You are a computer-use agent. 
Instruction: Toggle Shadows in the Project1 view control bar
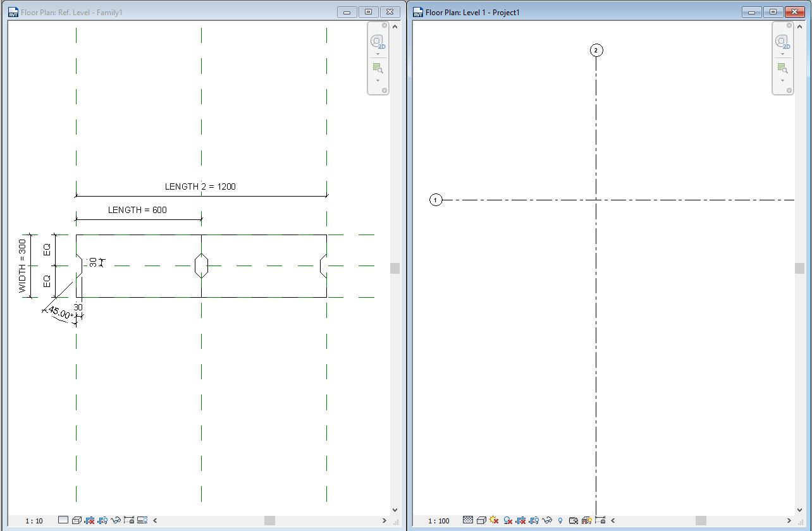[508, 520]
